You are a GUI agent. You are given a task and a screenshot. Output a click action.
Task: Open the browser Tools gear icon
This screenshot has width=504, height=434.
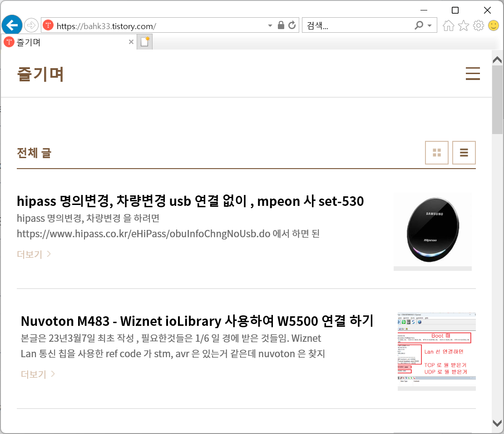479,25
